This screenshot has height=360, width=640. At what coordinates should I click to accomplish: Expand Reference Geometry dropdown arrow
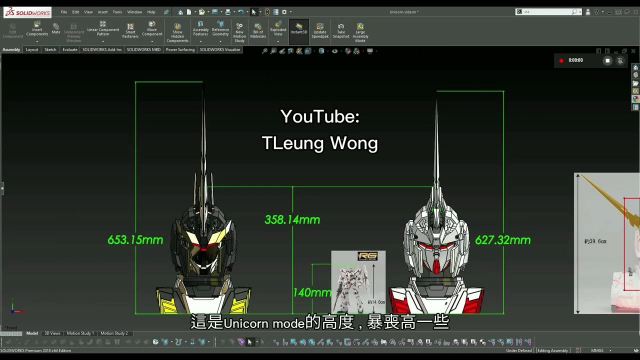click(220, 41)
